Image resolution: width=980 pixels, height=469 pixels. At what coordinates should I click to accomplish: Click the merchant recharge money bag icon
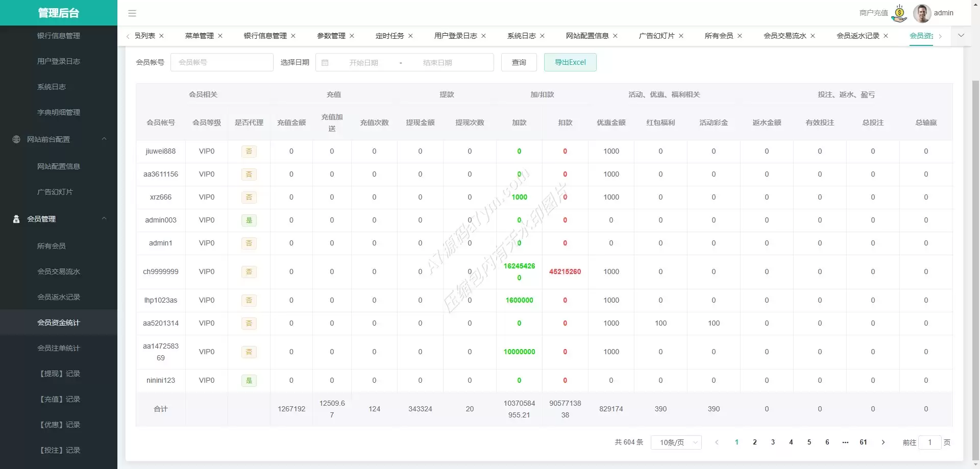pos(899,13)
